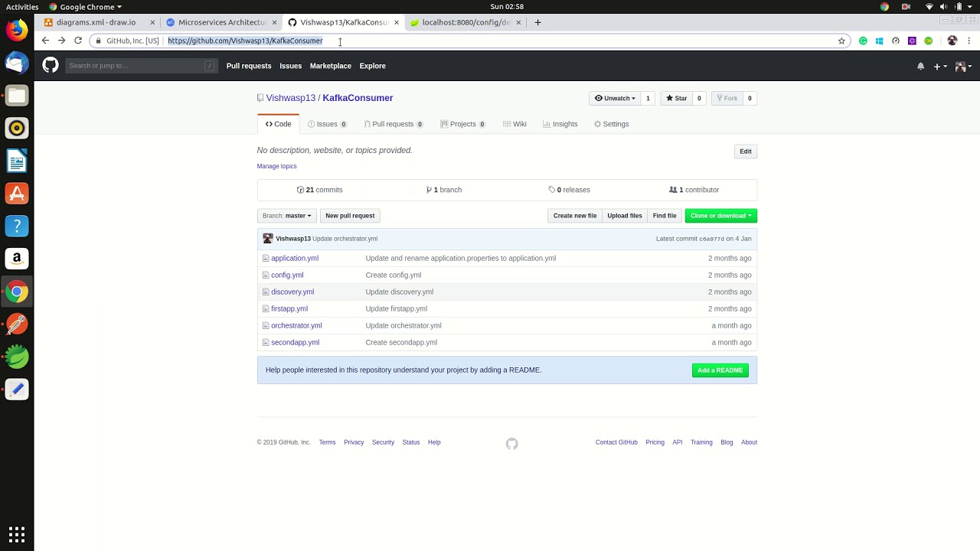Open the user avatar menu

[963, 67]
